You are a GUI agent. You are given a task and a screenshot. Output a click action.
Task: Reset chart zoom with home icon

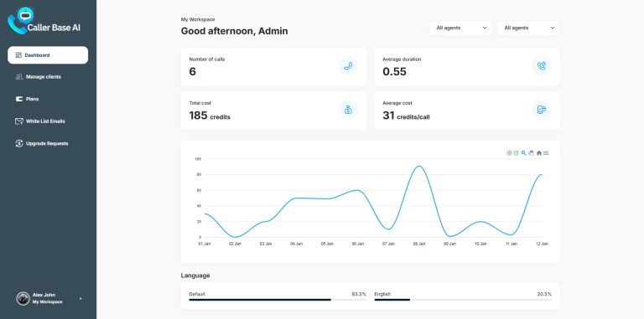[x=539, y=153]
